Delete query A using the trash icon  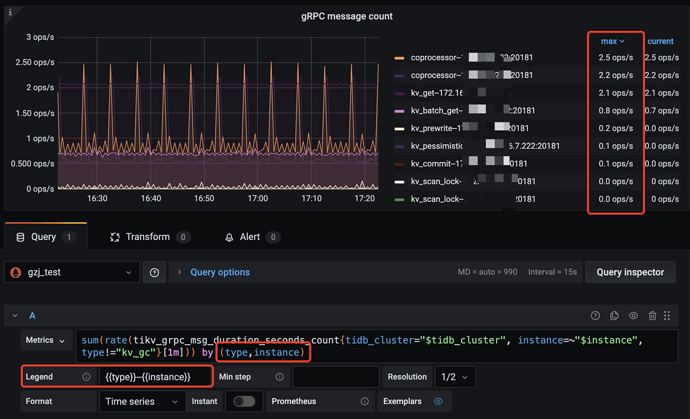[x=652, y=316]
